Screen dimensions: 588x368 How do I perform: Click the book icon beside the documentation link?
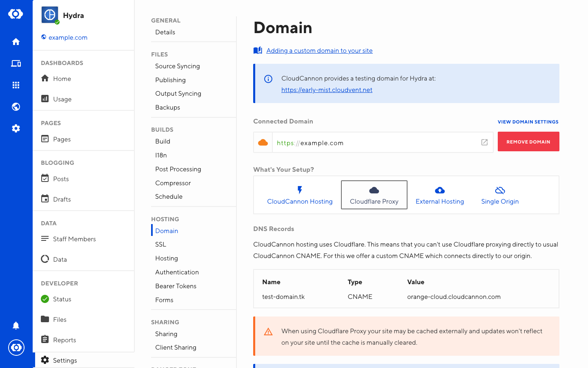pos(258,50)
